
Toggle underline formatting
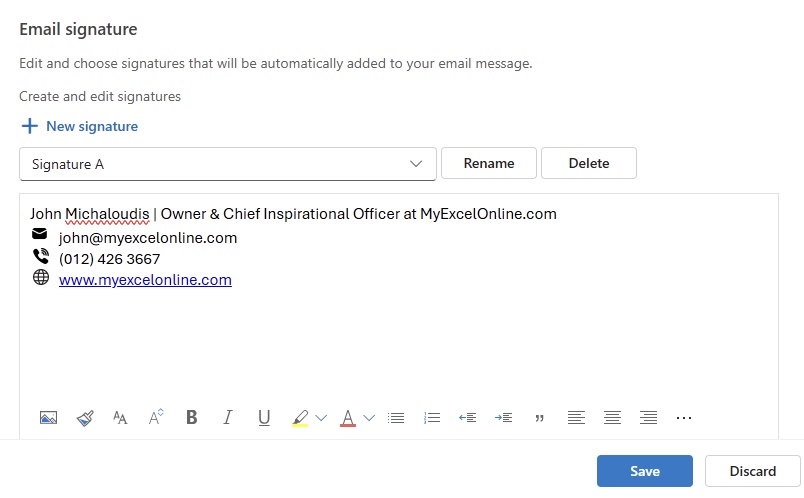[264, 418]
